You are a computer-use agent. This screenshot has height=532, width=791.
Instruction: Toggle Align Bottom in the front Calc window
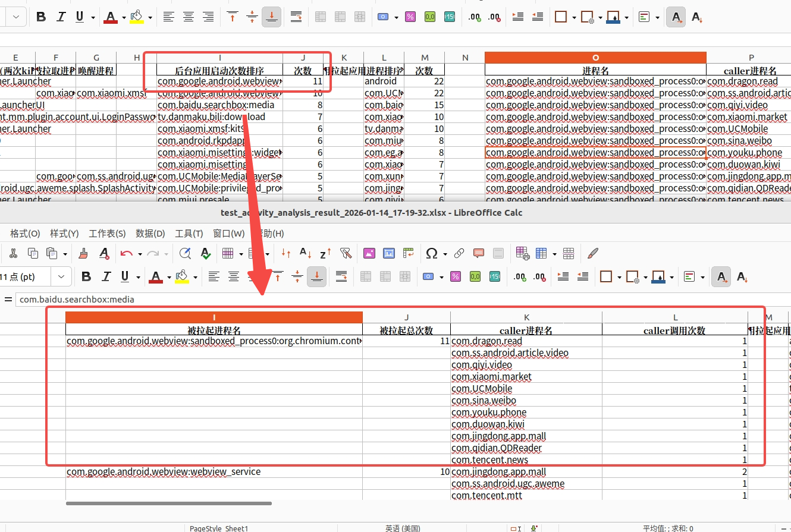tap(317, 276)
